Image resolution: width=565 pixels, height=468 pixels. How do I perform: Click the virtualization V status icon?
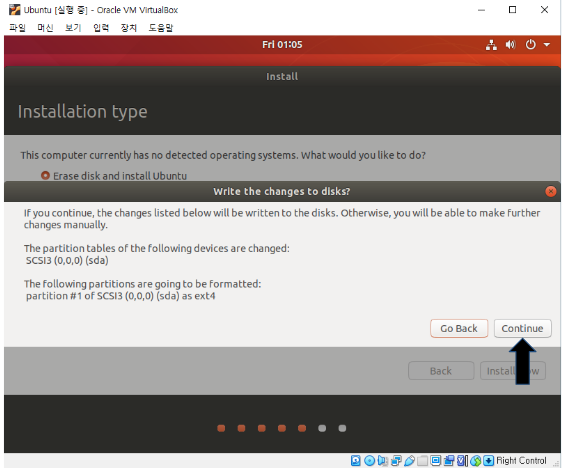click(462, 460)
